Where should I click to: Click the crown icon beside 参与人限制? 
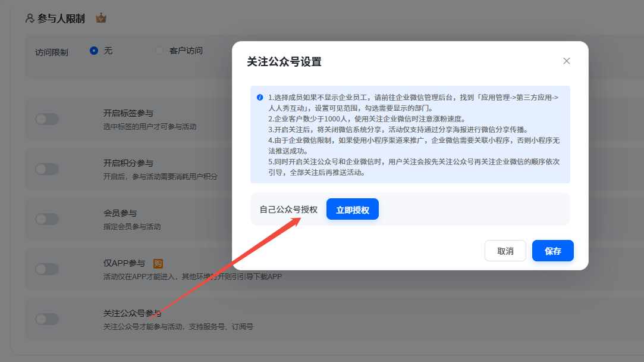pos(101,18)
